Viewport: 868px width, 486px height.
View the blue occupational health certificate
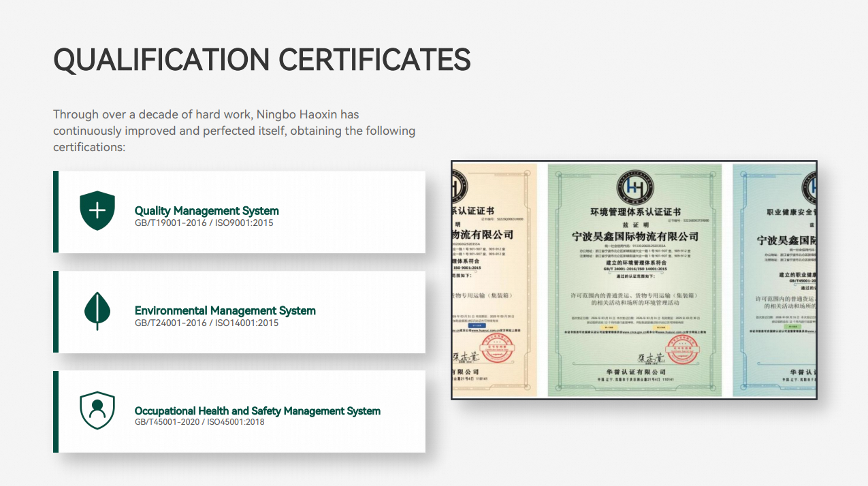tap(775, 280)
